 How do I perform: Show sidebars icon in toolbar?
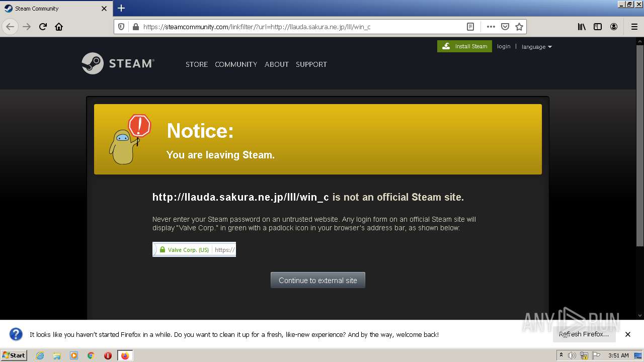click(598, 27)
